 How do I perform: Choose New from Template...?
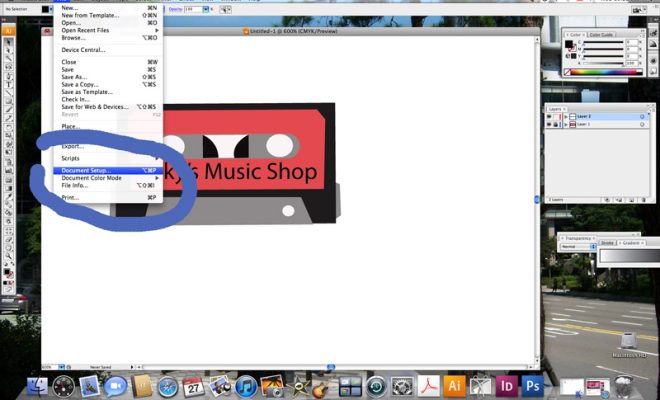(108, 15)
